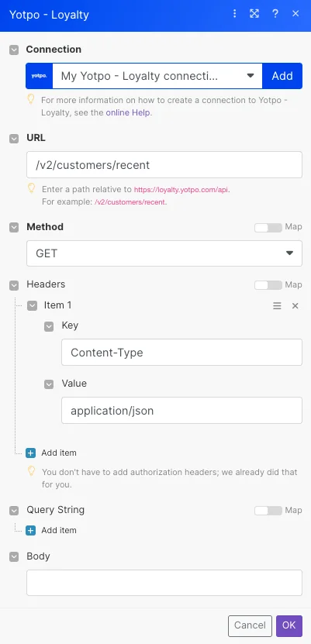The width and height of the screenshot is (311, 644).
Task: Click the plus icon under Headers
Action: pos(31,453)
